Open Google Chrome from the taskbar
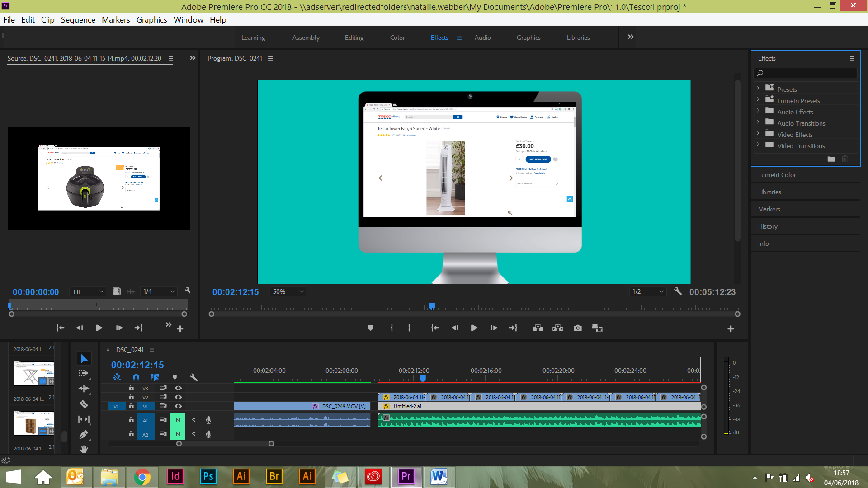868x488 pixels. coord(142,477)
